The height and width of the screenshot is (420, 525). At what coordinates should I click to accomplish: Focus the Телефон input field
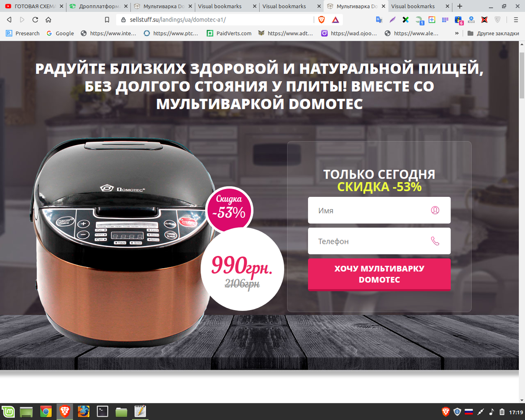coord(379,241)
